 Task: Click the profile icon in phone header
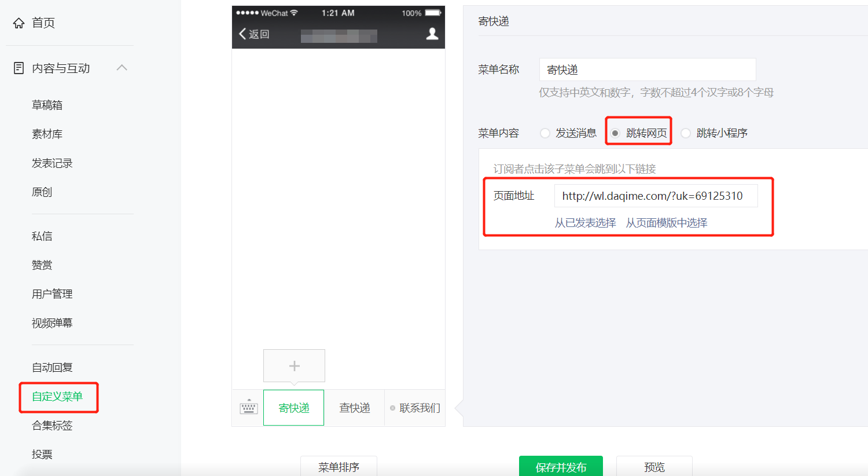click(432, 34)
